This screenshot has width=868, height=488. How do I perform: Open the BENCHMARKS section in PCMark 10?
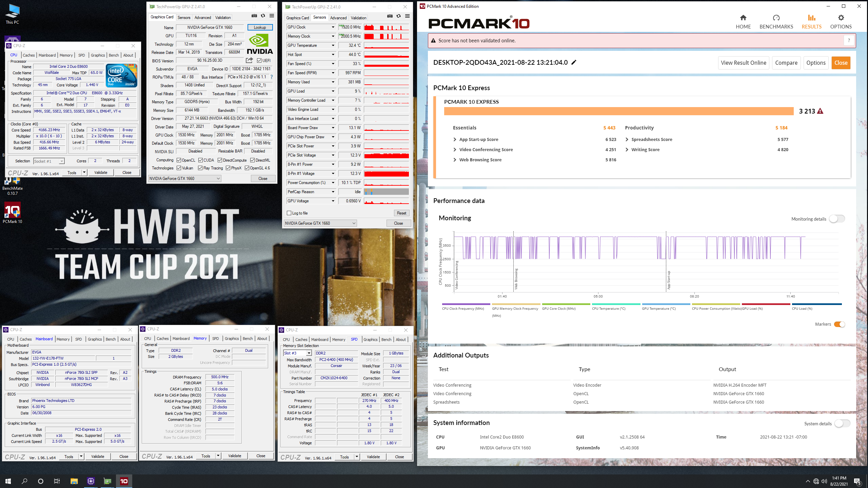[x=776, y=22]
